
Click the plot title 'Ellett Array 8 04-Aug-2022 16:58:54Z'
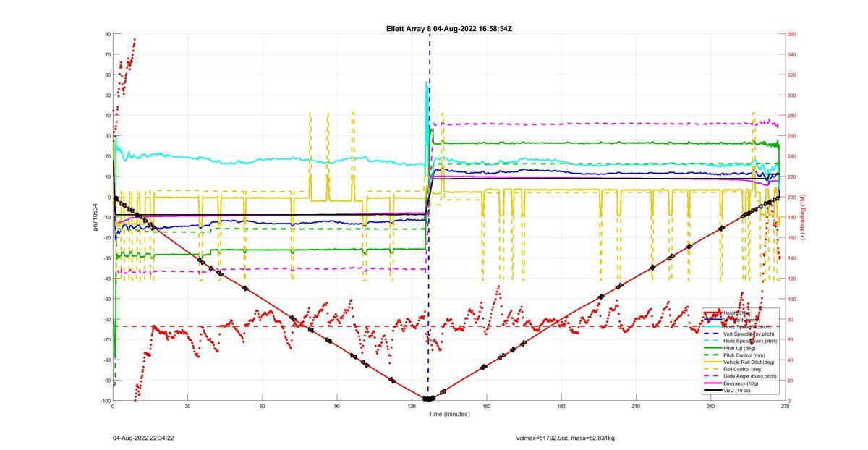449,29
